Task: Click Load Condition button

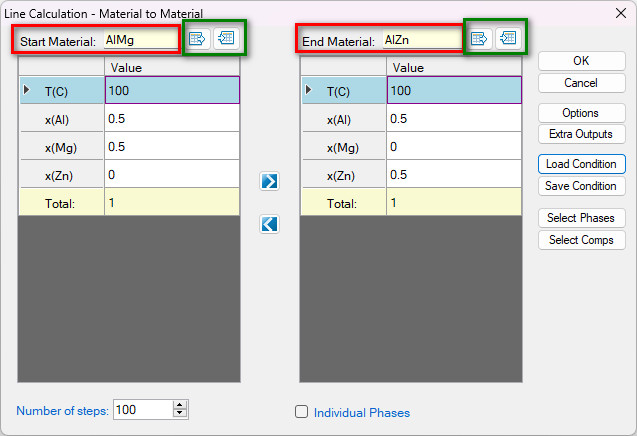Action: click(580, 164)
